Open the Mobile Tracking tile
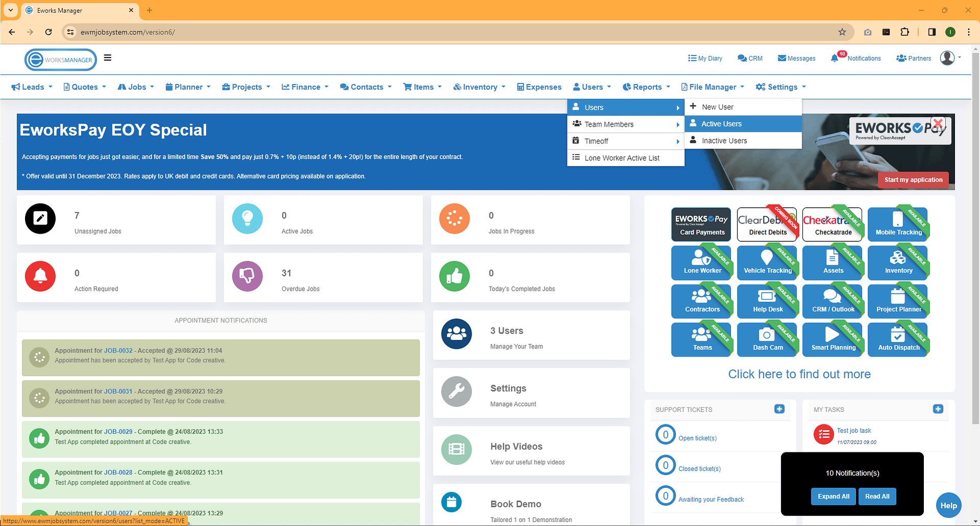Screen dimensions: 980x526 [898, 224]
